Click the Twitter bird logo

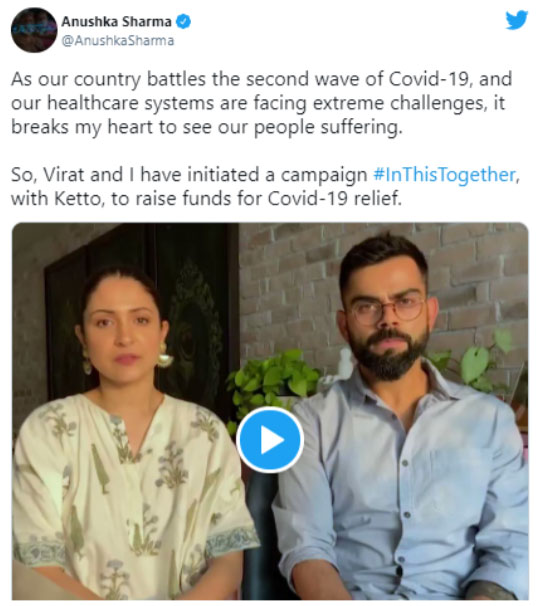point(517,20)
